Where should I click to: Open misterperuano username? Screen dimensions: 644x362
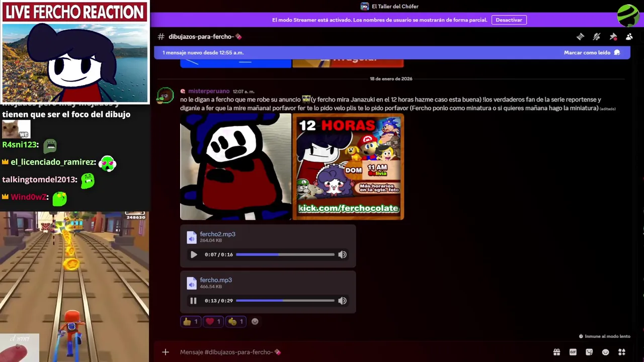(x=209, y=91)
